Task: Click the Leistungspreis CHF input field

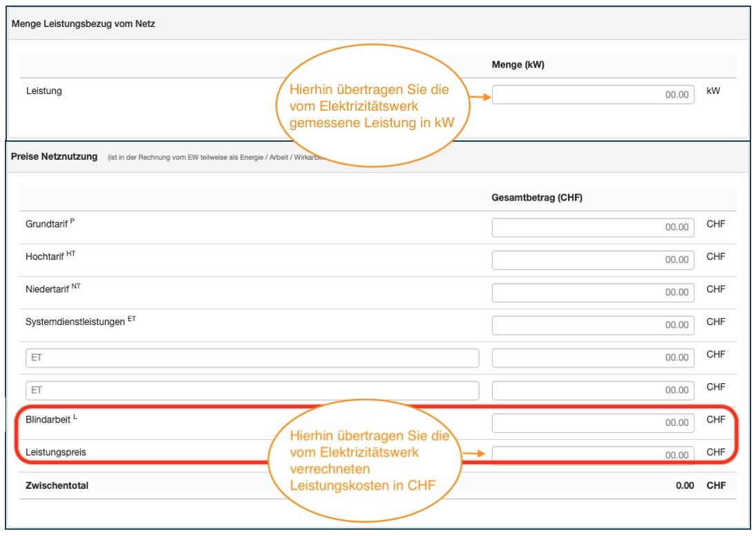Action: (593, 455)
